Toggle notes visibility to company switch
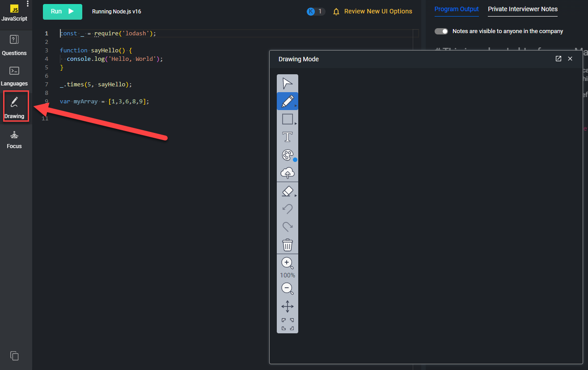588x370 pixels. 441,31
